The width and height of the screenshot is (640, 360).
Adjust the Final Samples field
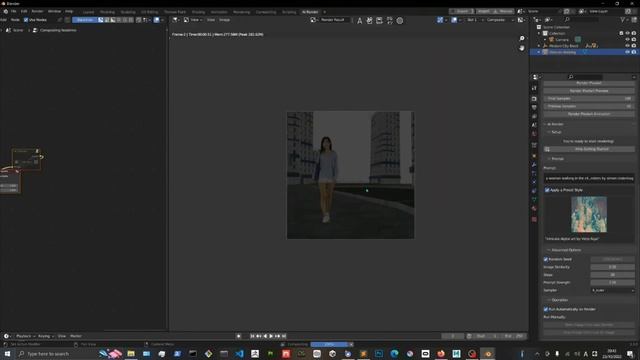point(589,98)
